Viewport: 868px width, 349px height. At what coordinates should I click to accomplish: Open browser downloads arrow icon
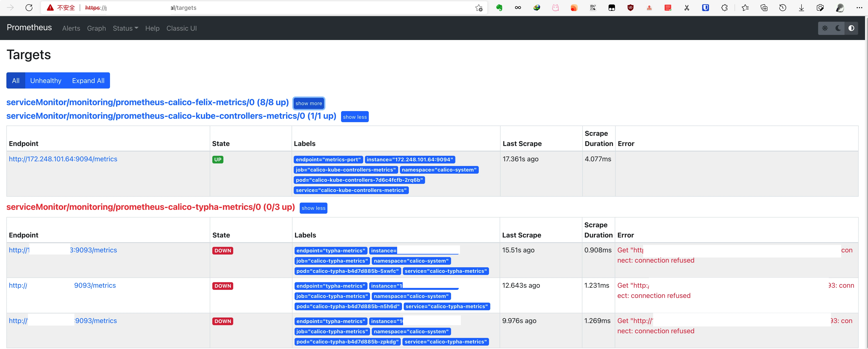801,8
